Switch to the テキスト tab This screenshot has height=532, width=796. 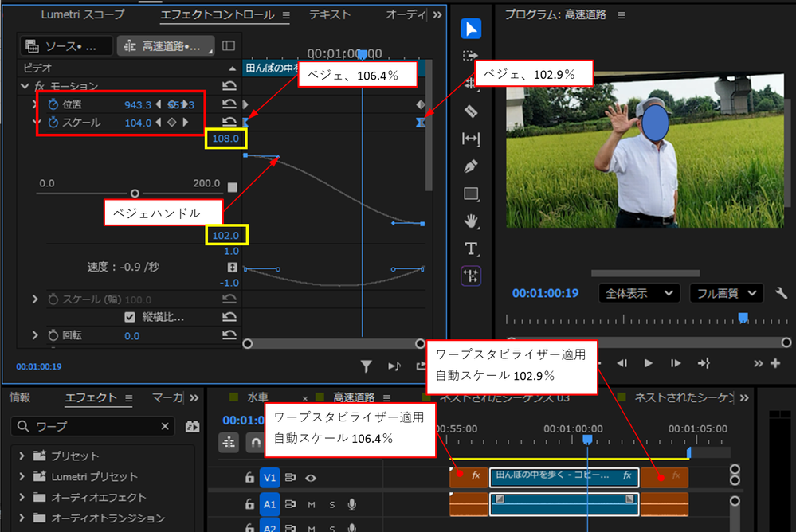coord(330,14)
